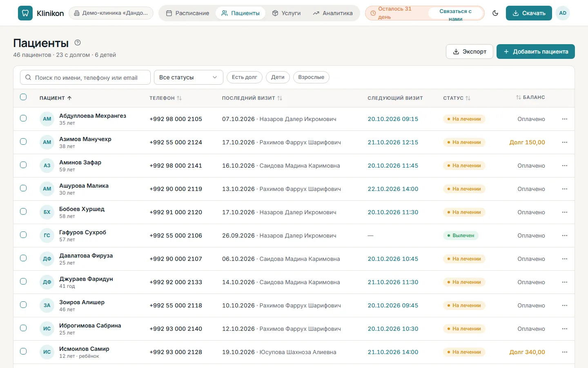The height and width of the screenshot is (368, 588).
Task: Check the row of Азимов Манучехр
Action: (23, 141)
